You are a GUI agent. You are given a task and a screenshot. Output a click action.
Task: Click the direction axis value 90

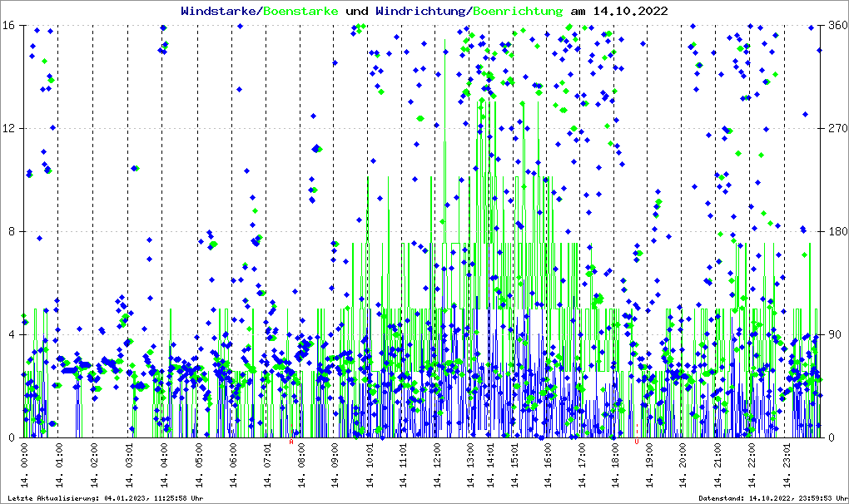point(836,334)
